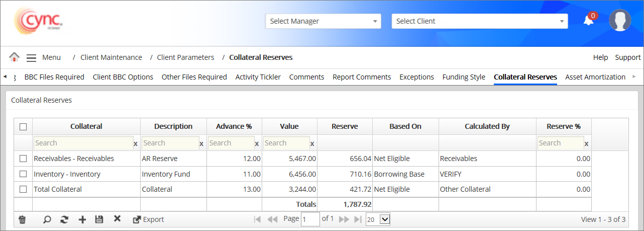Click the Support link

627,57
